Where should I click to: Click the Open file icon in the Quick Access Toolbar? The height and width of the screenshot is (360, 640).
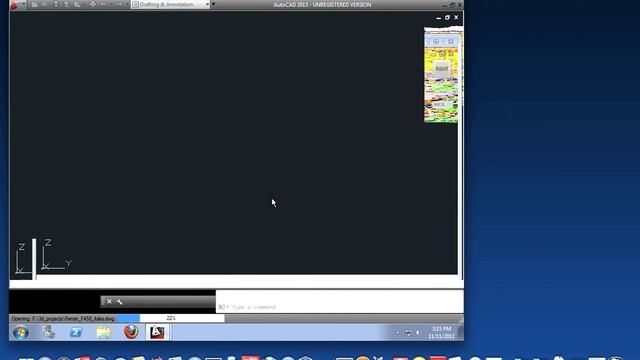tap(45, 4)
